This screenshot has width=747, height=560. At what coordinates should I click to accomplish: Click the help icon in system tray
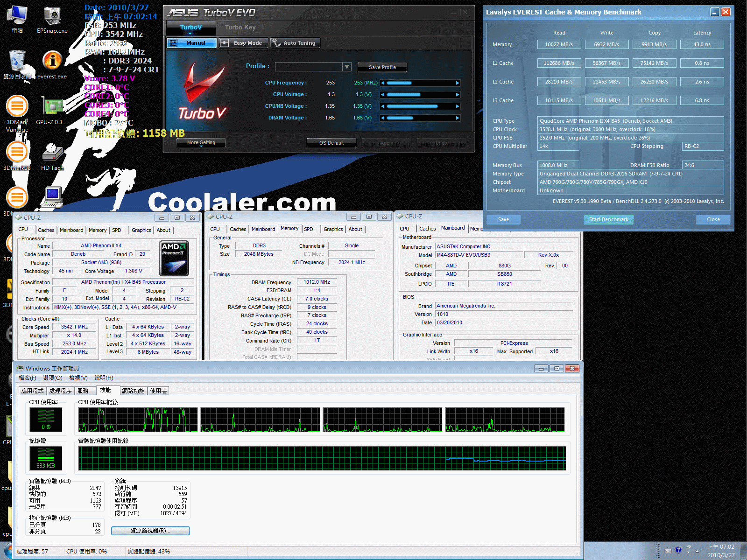[678, 550]
